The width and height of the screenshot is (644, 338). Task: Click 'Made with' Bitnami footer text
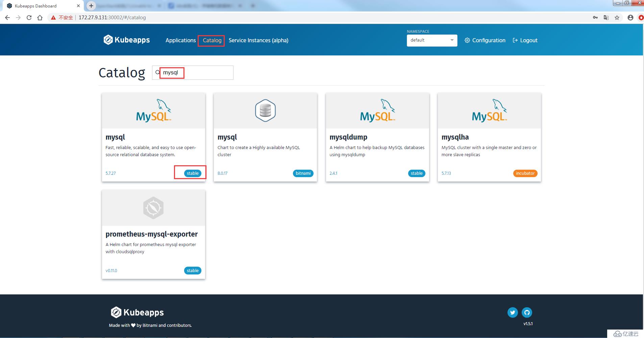[150, 325]
